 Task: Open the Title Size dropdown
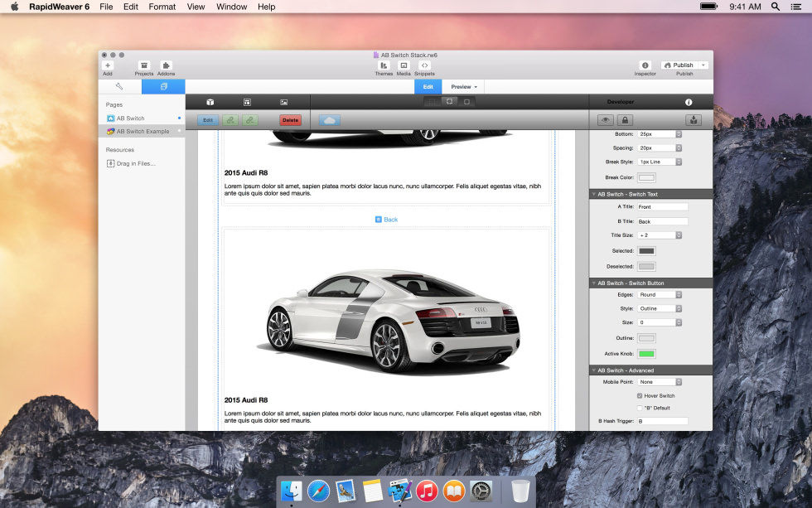tap(660, 235)
